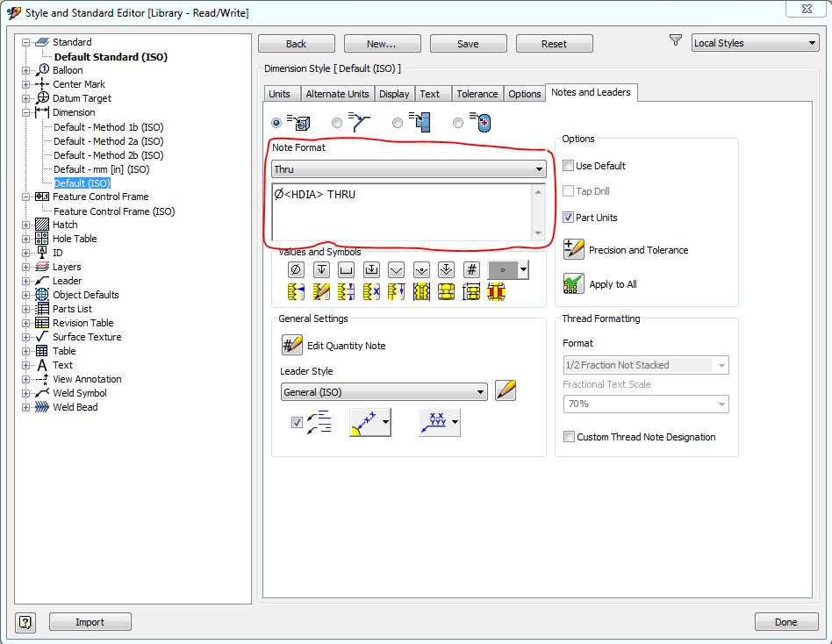
Task: Click the Precision and Tolerance icon
Action: click(x=574, y=250)
